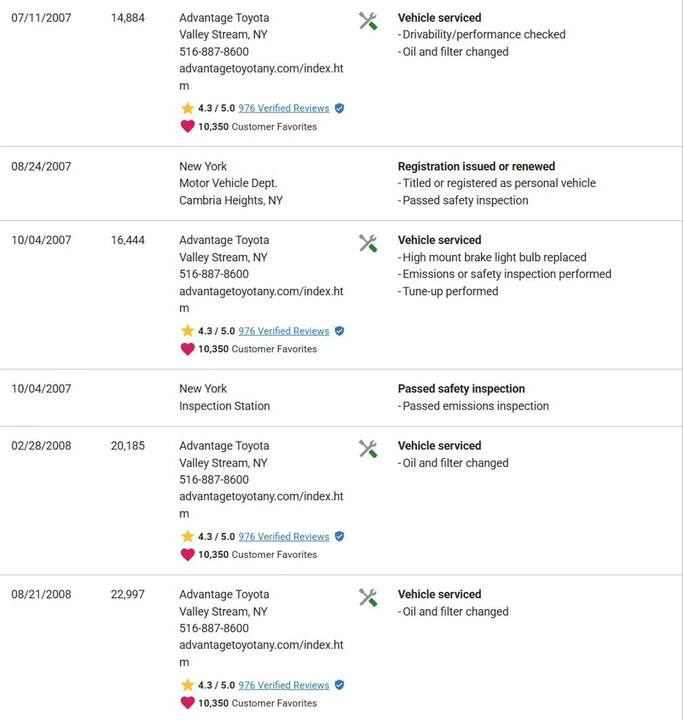Click the service wrench icon for 08/21/2008 entry
This screenshot has height=720, width=684.
pos(368,598)
